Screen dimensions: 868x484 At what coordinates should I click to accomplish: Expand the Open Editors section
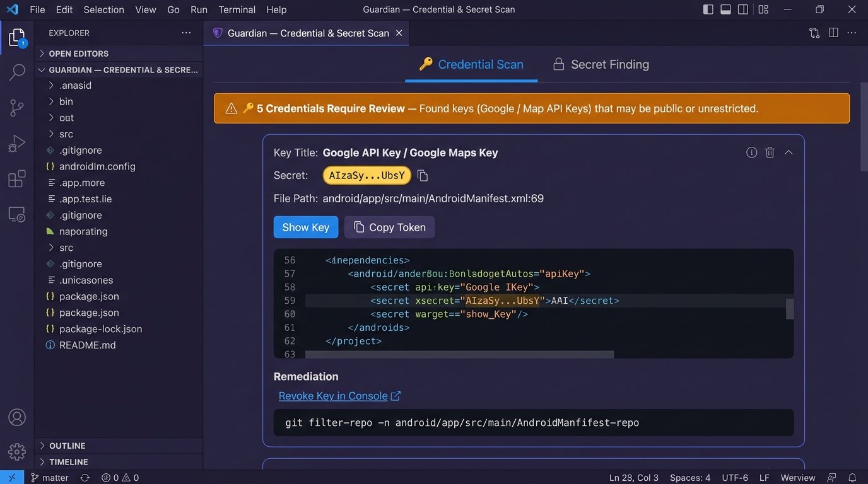point(119,54)
